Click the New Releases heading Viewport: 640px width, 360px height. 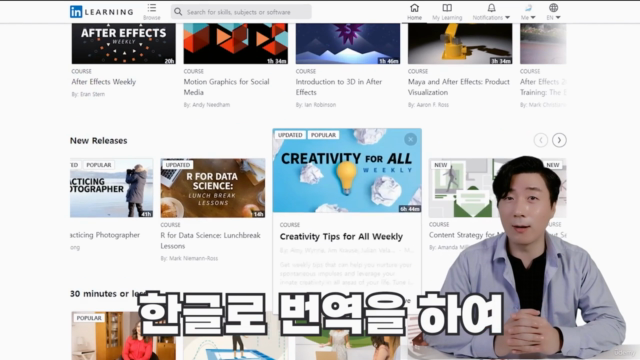(x=98, y=141)
